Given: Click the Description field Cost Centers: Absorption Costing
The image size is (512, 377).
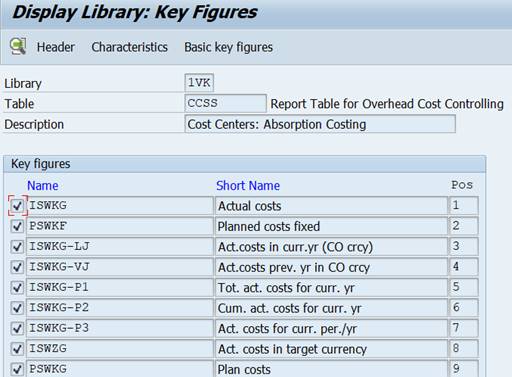Looking at the screenshot, I should coord(320,124).
